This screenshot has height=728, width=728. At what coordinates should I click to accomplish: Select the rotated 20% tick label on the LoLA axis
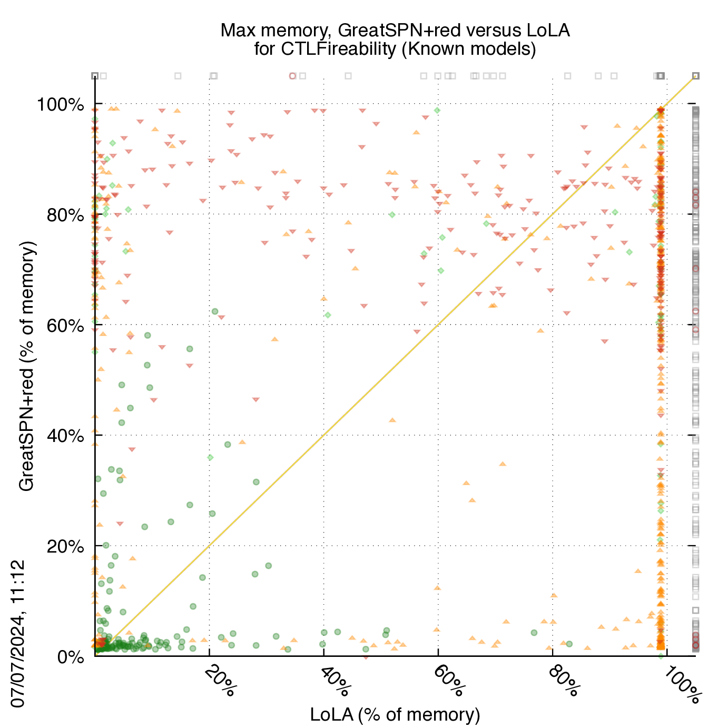click(220, 681)
